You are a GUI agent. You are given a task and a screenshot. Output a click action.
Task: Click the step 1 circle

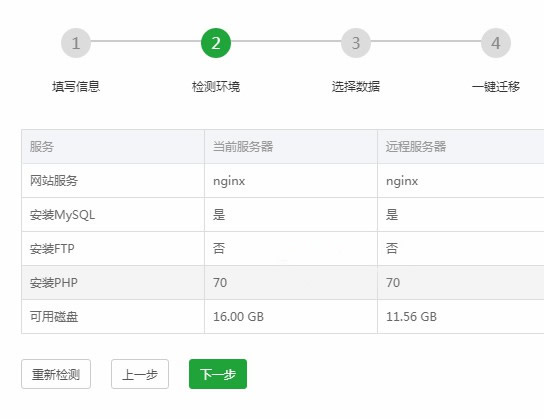tap(76, 43)
